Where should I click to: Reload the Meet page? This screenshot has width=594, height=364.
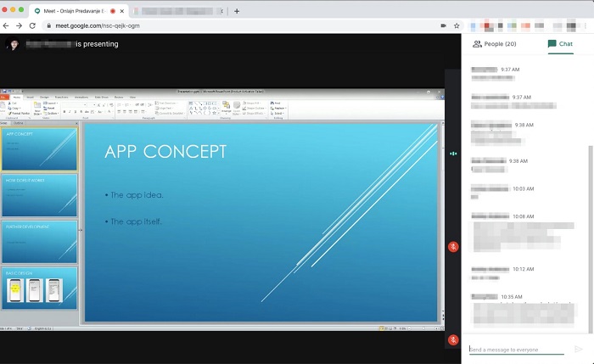(x=32, y=25)
